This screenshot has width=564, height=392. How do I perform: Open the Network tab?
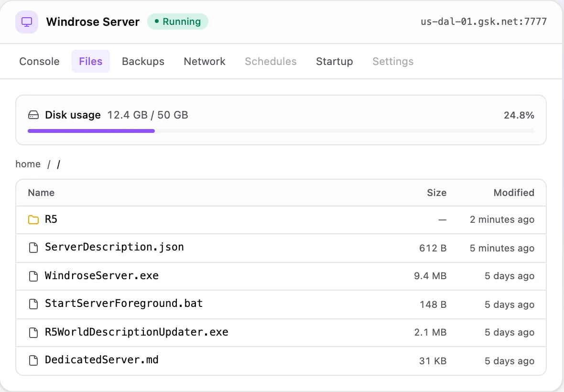(204, 61)
